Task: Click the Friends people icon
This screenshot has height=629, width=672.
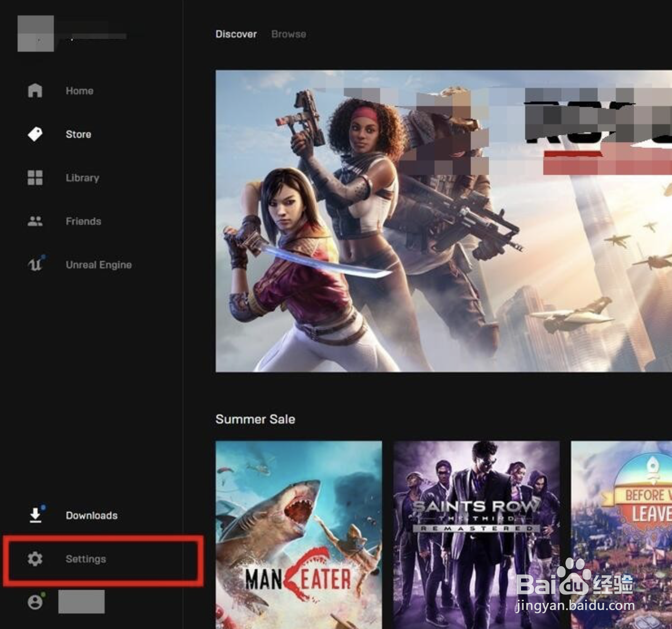Action: [35, 221]
